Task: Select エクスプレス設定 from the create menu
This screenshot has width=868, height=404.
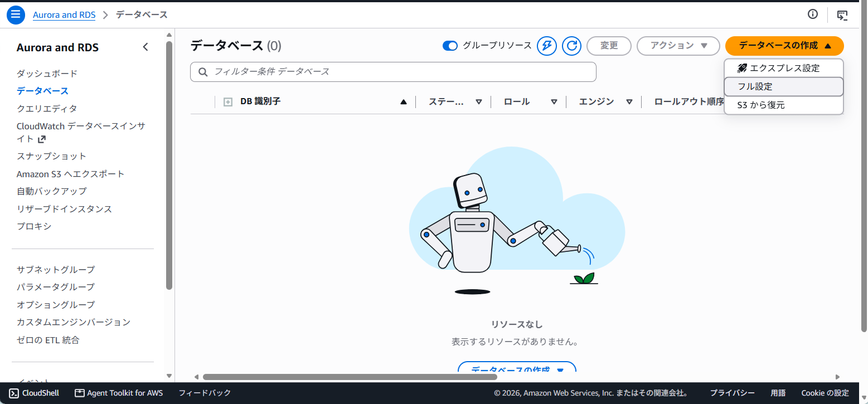Action: [784, 68]
